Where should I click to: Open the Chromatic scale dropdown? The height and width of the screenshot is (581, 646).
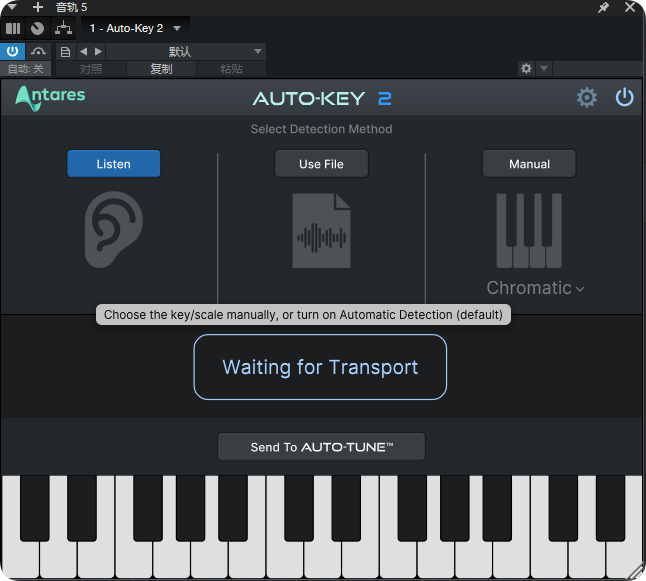click(x=535, y=288)
